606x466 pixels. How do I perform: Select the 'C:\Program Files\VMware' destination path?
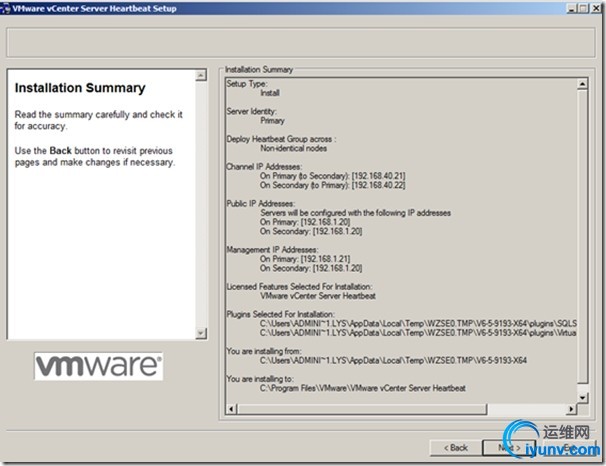pos(363,388)
